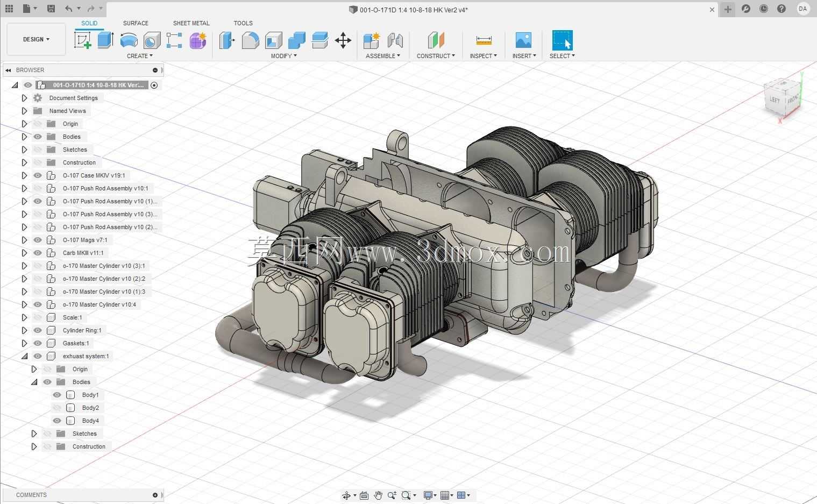Click the Insert image icon
Screen dimensions: 817x504
523,40
